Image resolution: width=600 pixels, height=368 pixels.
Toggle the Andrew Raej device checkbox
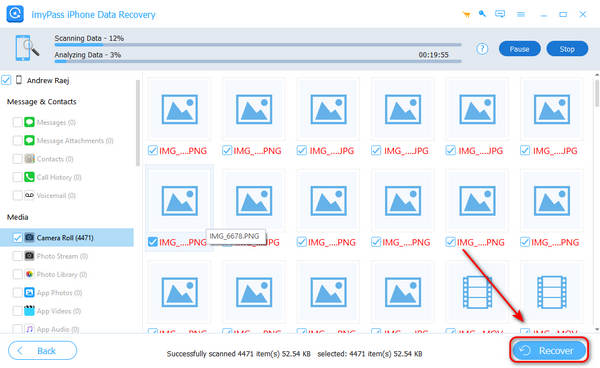pyautogui.click(x=6, y=80)
